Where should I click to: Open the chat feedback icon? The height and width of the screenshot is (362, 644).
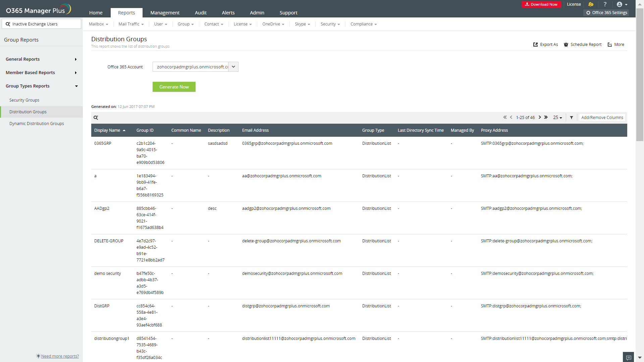(x=628, y=357)
